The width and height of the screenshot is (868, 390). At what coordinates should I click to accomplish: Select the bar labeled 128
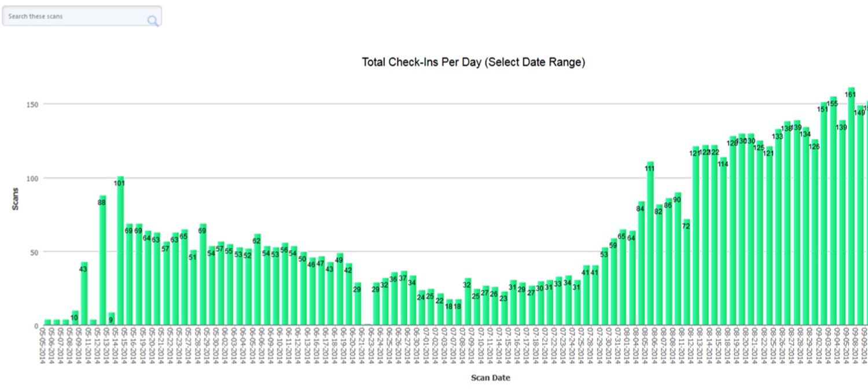click(x=733, y=231)
